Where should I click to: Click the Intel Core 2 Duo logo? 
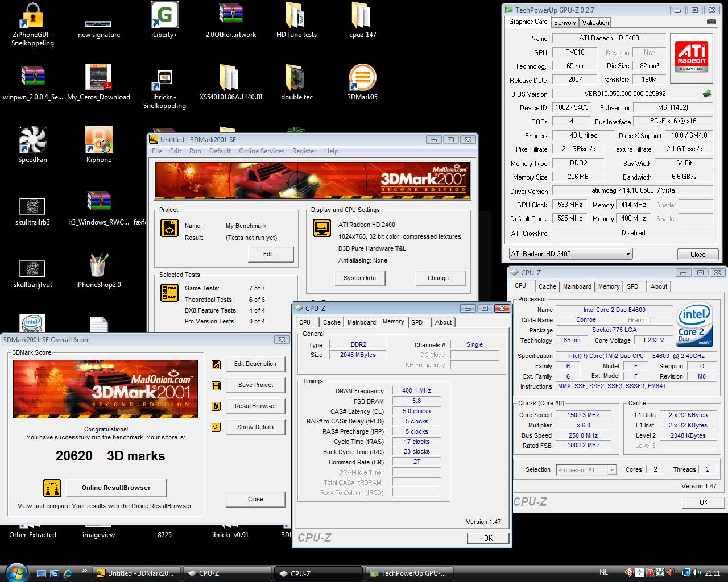click(x=694, y=325)
